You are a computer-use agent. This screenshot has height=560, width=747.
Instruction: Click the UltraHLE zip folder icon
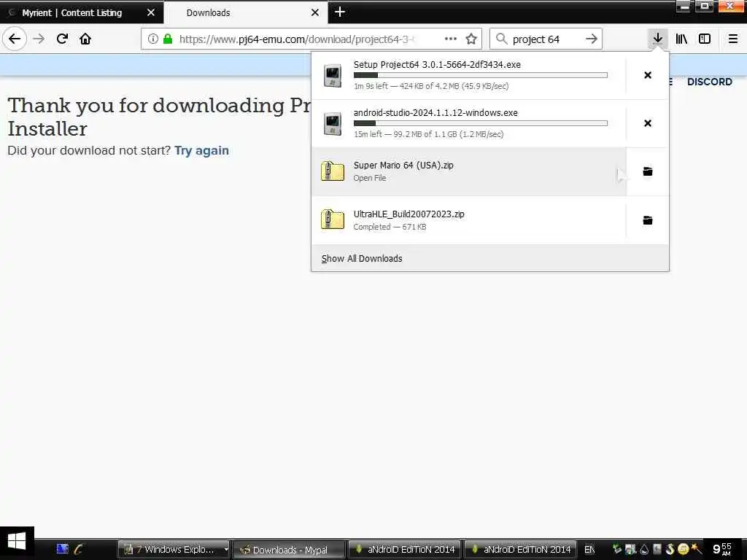(x=333, y=219)
